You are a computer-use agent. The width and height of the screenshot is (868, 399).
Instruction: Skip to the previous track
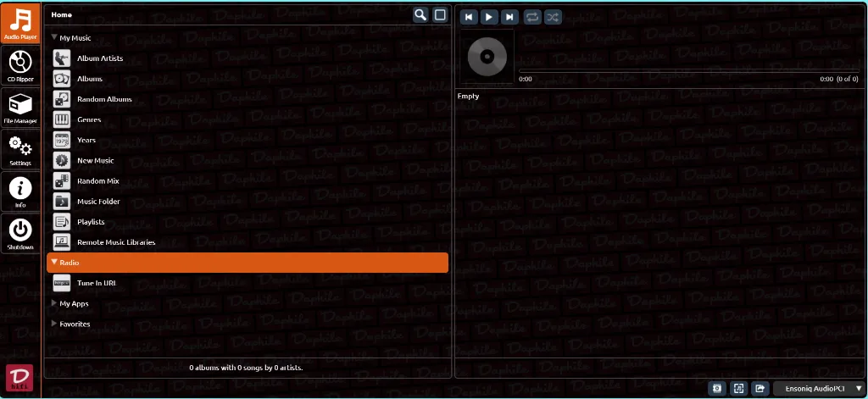469,17
